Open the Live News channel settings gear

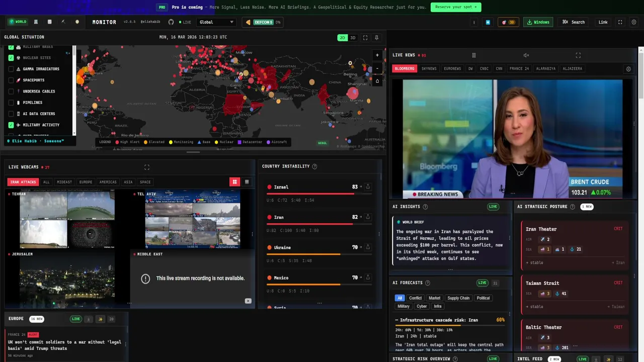pos(628,69)
